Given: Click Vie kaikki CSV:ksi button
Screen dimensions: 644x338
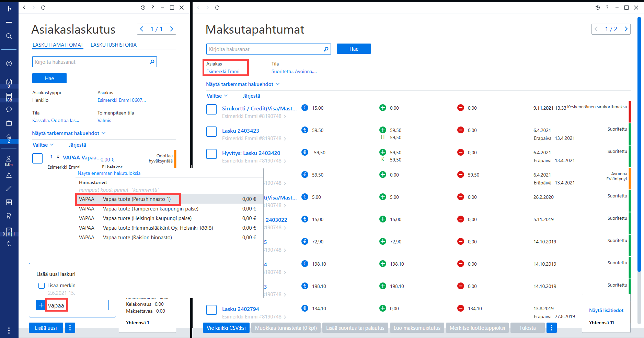Looking at the screenshot, I should point(226,328).
